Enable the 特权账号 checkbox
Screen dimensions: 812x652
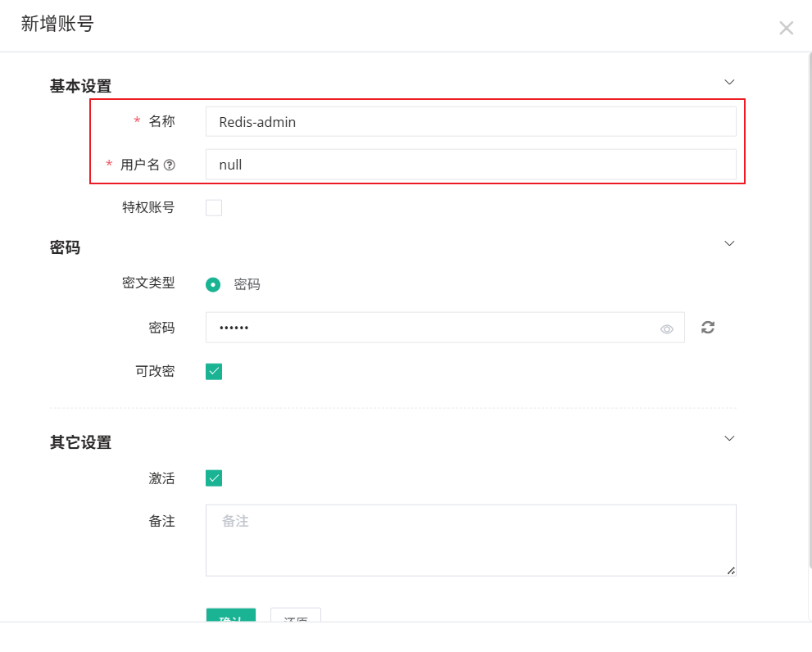click(214, 207)
